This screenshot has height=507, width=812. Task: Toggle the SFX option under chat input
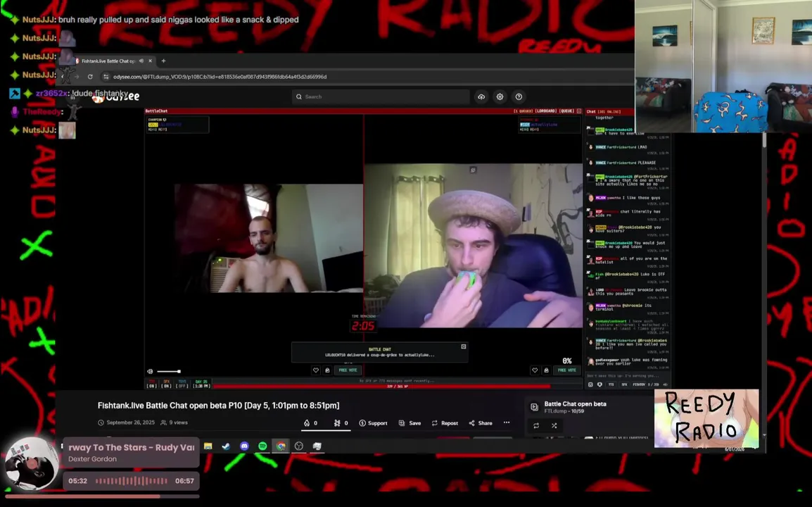(624, 384)
